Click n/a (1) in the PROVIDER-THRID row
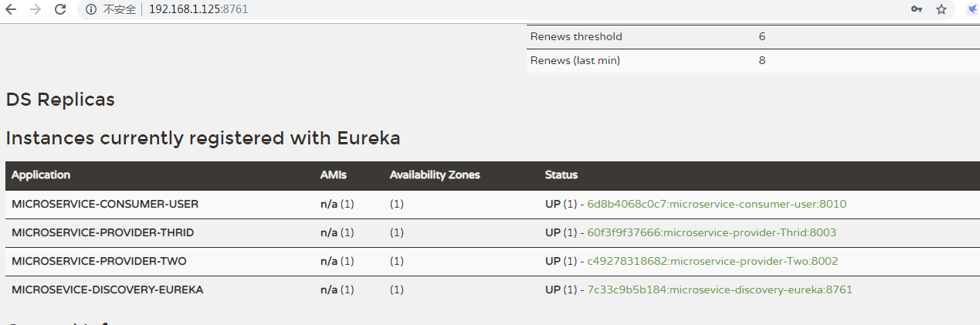 tap(337, 232)
